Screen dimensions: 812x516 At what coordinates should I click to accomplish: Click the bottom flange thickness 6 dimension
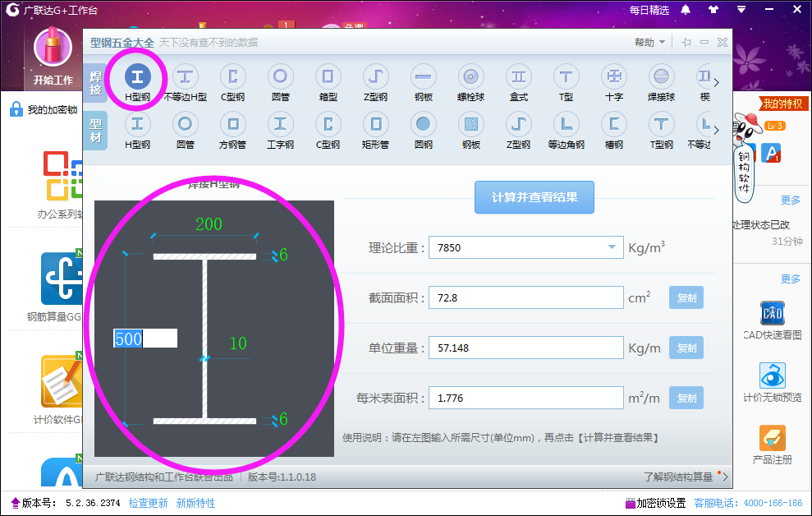pyautogui.click(x=283, y=418)
